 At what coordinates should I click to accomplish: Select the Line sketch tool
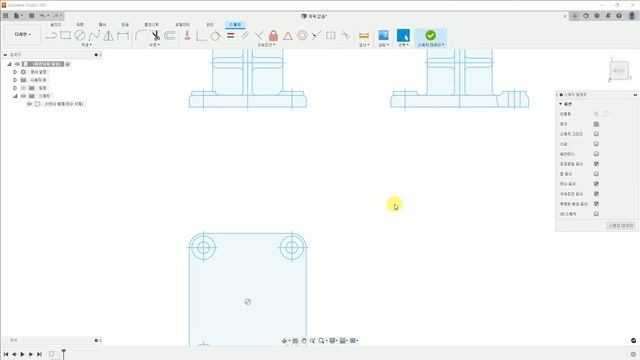51,36
